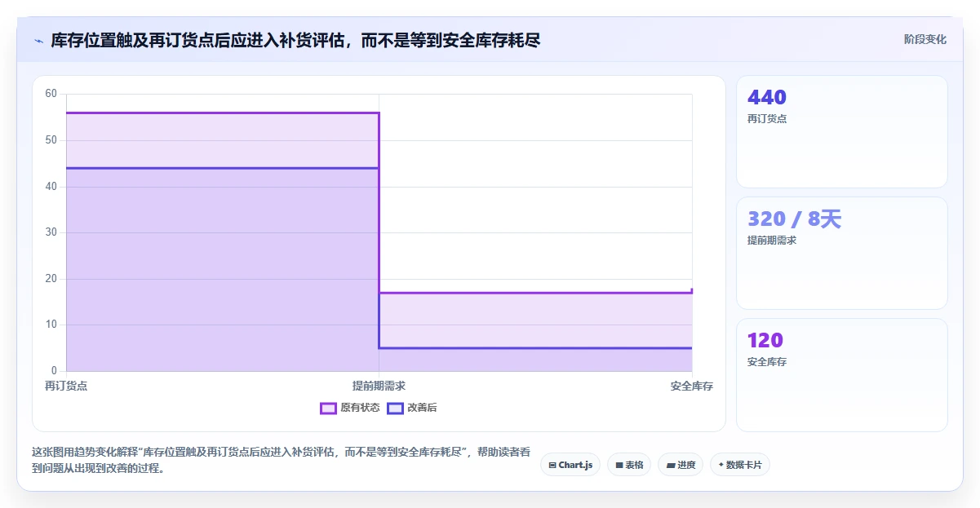The height and width of the screenshot is (508, 980).
Task: Click the 阶段变化 label in header
Action: tap(925, 39)
